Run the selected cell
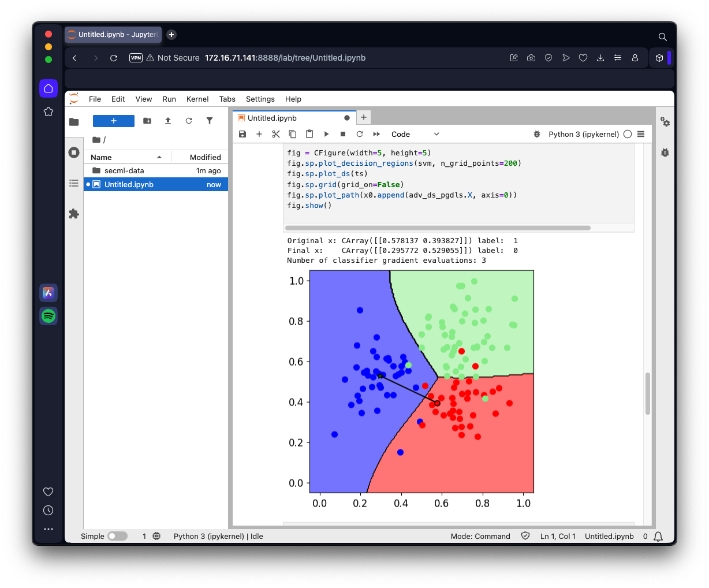709x588 pixels. click(x=326, y=134)
